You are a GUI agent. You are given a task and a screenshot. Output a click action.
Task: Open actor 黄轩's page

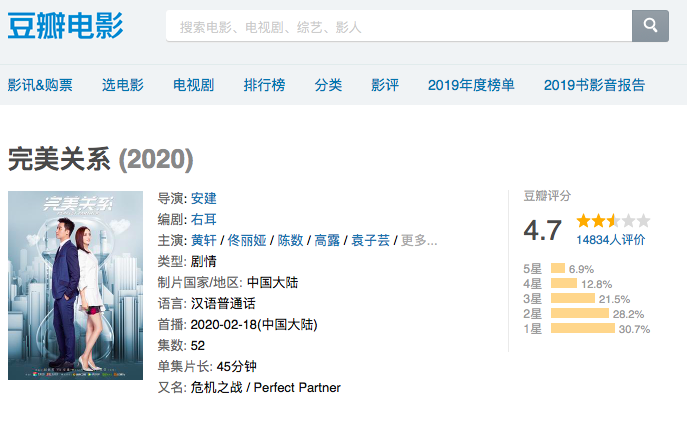tap(204, 240)
